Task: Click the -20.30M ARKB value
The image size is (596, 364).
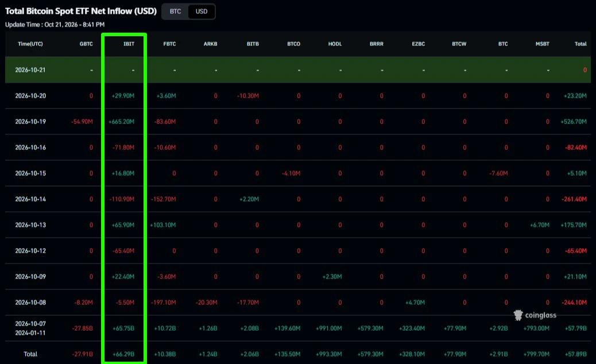Action: (x=206, y=303)
